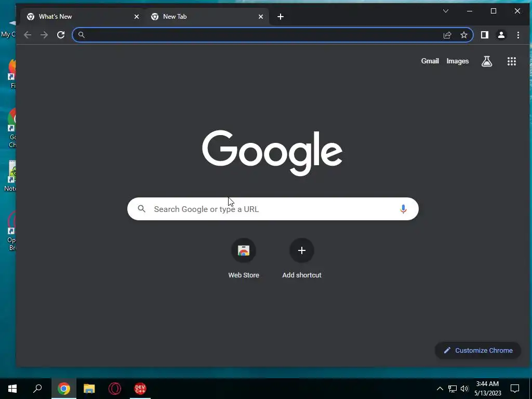Minimize the Chrome window
This screenshot has width=532, height=399.
pyautogui.click(x=470, y=11)
